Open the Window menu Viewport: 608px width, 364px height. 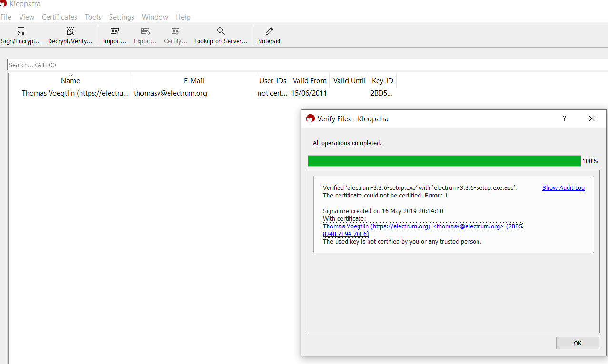pos(155,17)
